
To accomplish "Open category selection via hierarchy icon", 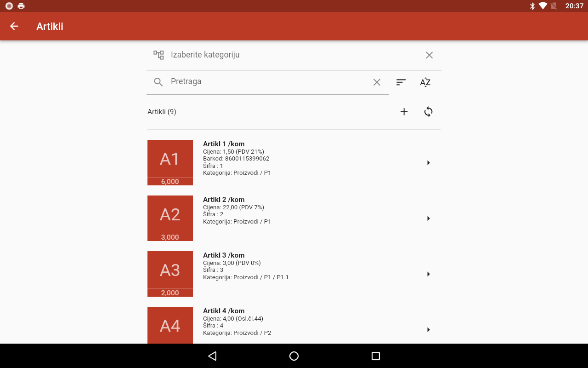I will click(158, 54).
